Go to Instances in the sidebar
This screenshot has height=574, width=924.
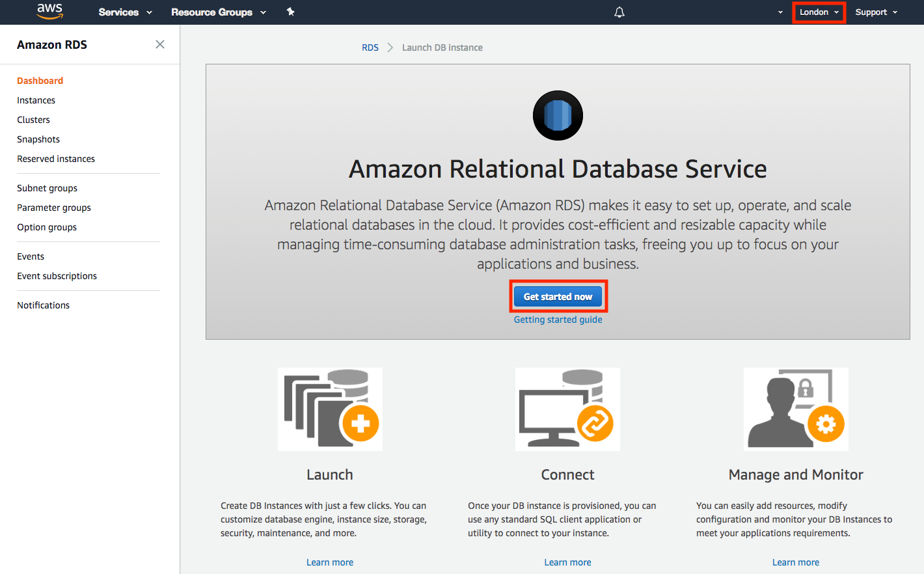[x=36, y=100]
